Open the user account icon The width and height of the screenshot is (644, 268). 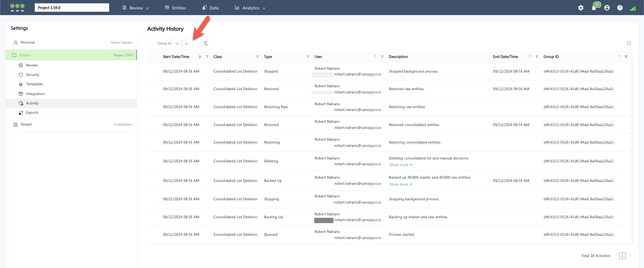607,8
